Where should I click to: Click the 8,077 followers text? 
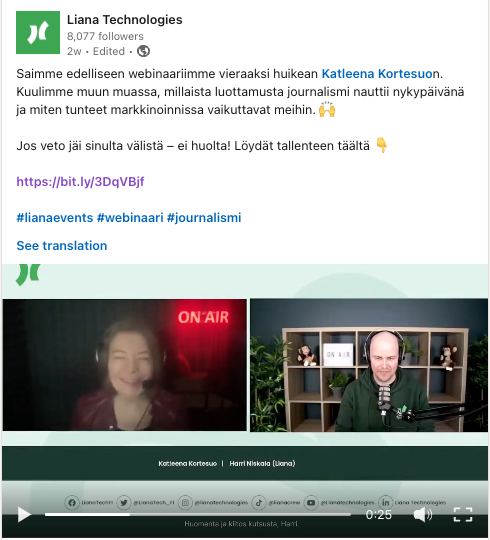tap(105, 36)
